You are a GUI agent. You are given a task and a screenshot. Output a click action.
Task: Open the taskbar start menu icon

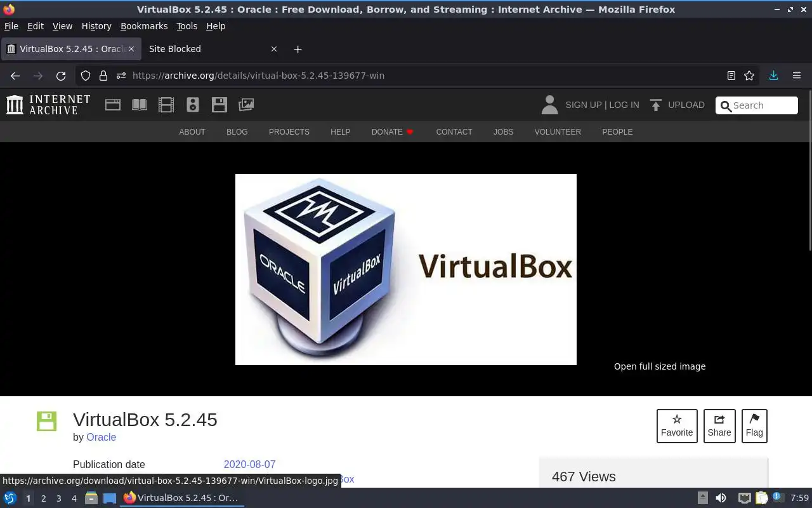click(10, 498)
